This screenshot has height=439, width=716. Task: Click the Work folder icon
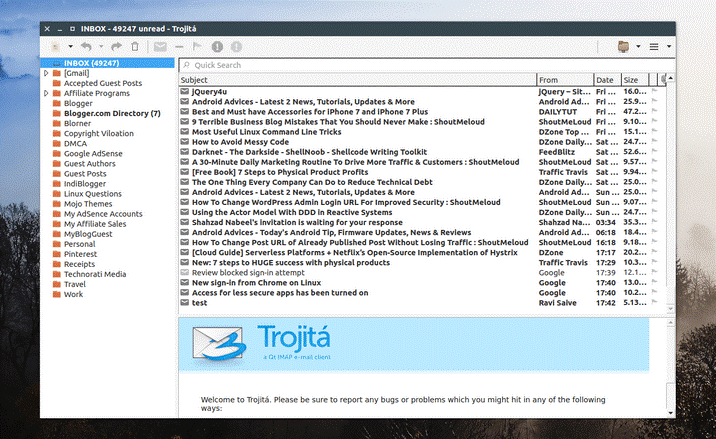[x=57, y=294]
